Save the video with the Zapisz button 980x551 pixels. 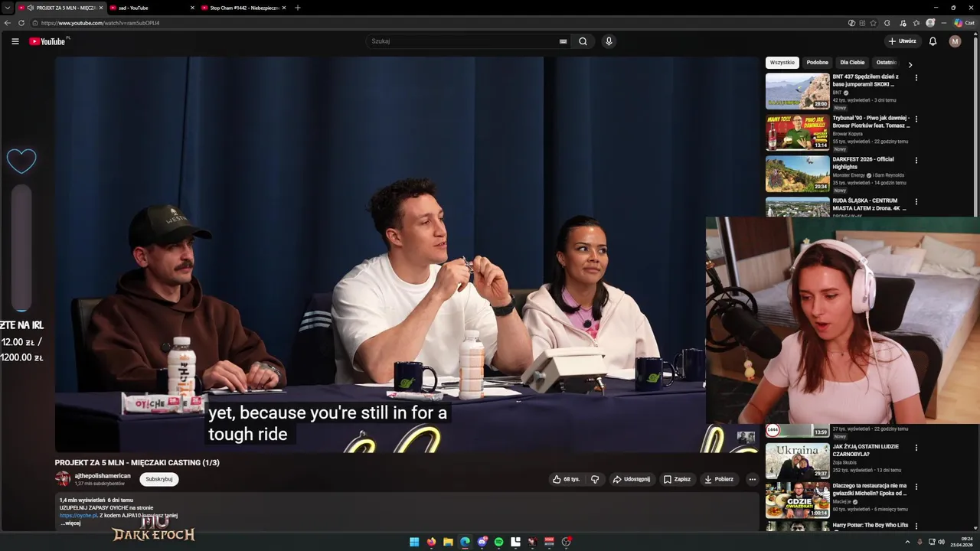pos(677,479)
